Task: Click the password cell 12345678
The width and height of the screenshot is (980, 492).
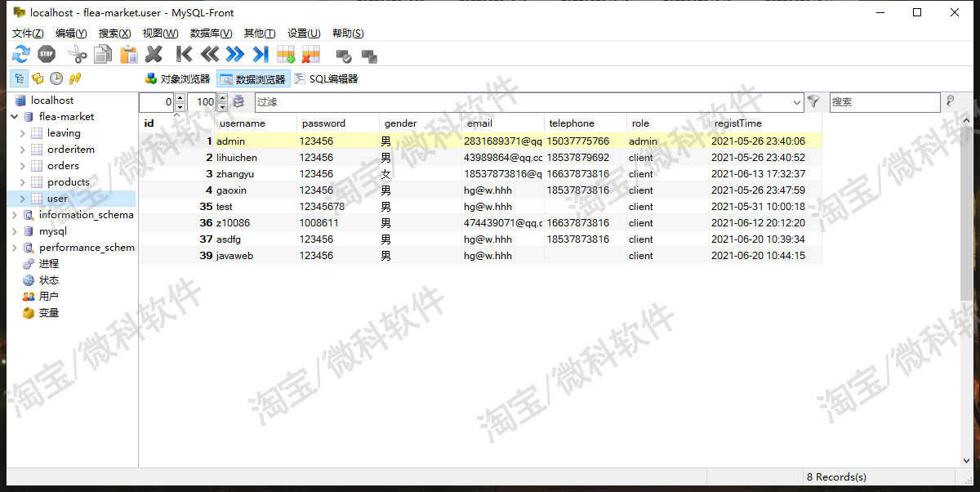Action: [338, 207]
